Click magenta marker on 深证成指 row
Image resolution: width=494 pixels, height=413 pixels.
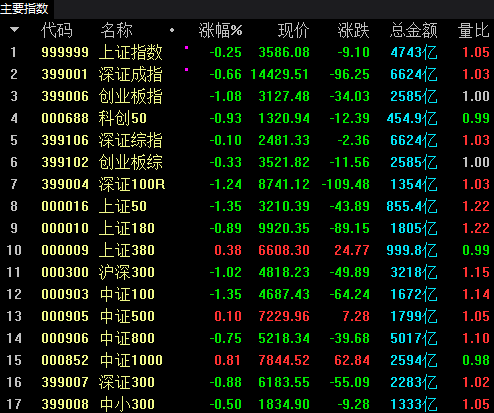coord(186,70)
